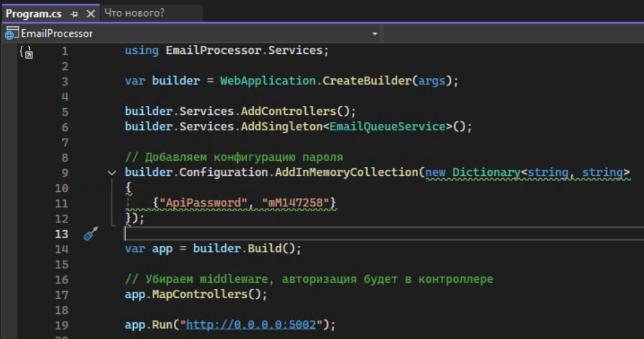Follow the http://0.0.0.0:5002 link

coord(254,325)
